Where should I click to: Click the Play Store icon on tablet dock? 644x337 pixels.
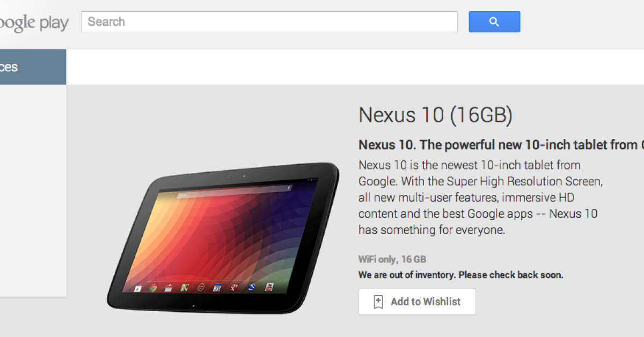(x=137, y=289)
